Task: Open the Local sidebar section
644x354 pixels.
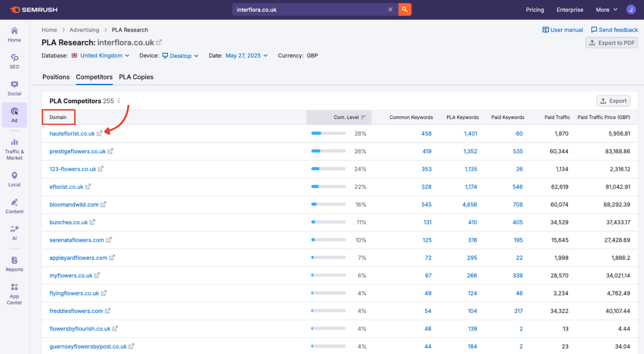Action: [14, 179]
